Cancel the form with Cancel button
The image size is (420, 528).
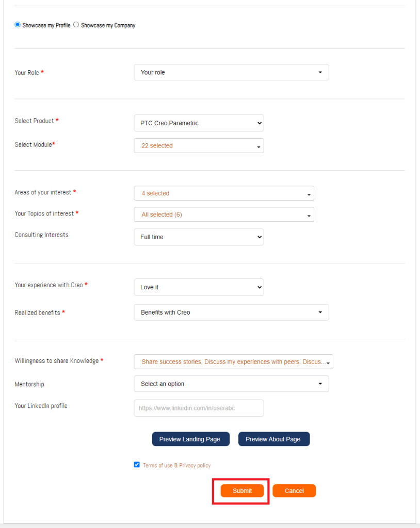pos(294,491)
